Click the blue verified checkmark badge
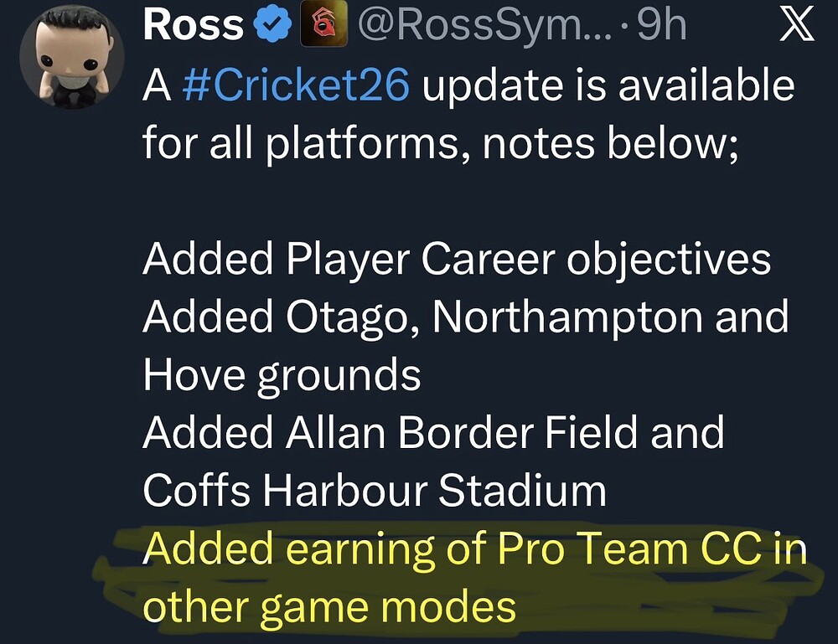The height and width of the screenshot is (644, 838). click(x=270, y=27)
